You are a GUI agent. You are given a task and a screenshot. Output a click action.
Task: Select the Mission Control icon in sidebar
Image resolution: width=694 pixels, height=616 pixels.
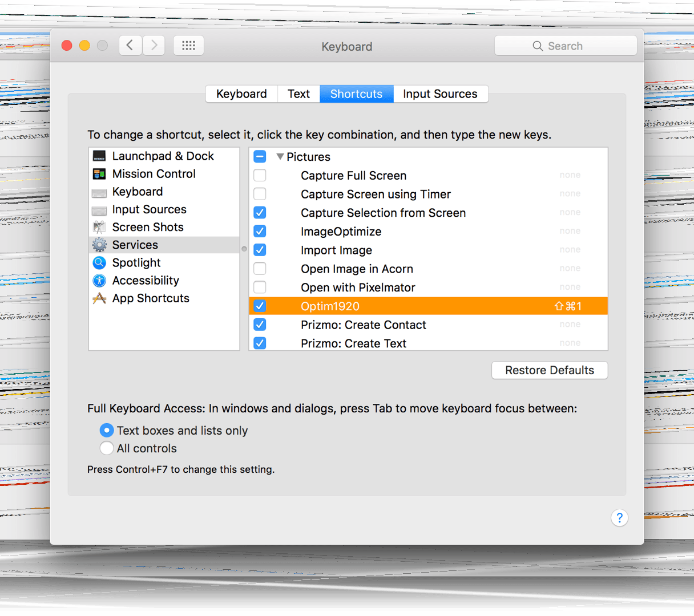coord(99,174)
